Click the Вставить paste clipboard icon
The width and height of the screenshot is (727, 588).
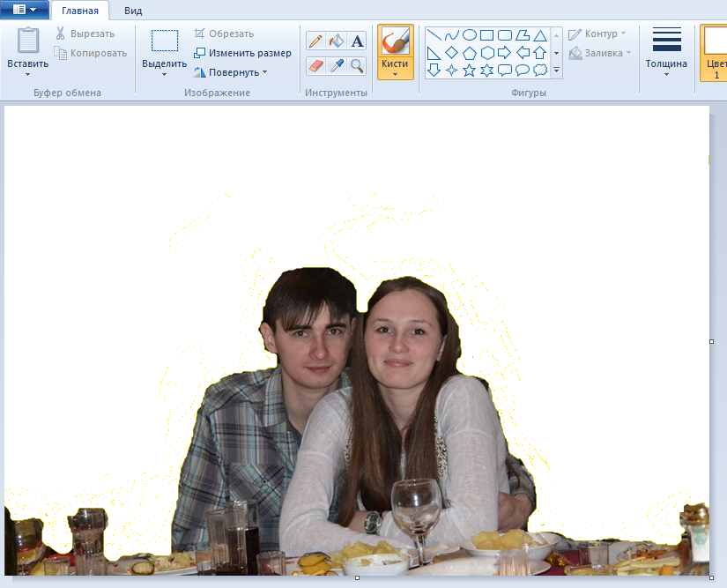pos(28,41)
